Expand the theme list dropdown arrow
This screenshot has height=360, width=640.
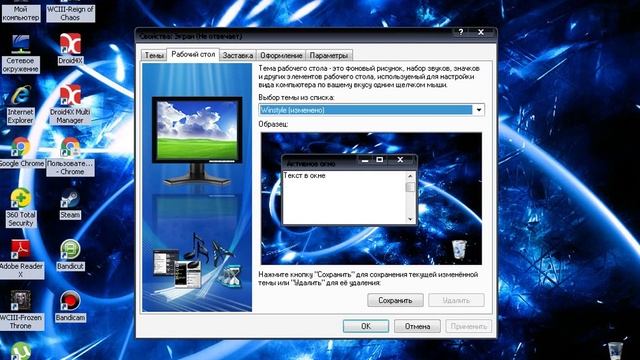pos(478,110)
